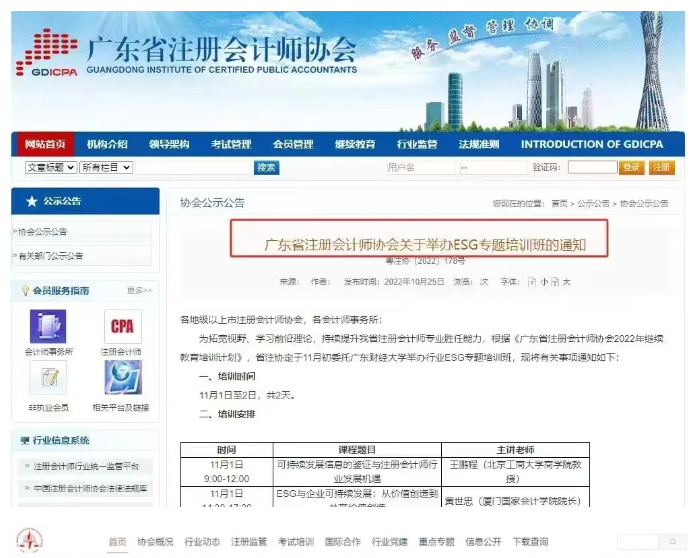Click bottom nav 首页

tap(118, 542)
